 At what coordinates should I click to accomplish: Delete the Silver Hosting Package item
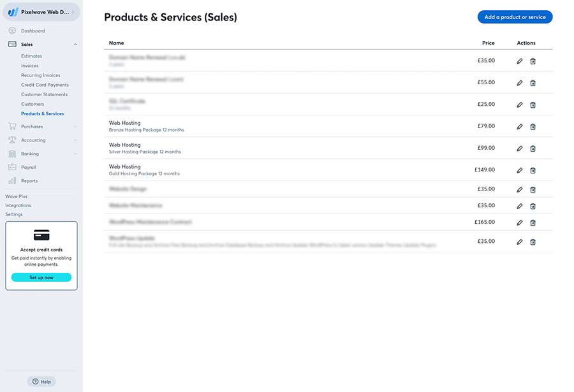pos(533,149)
